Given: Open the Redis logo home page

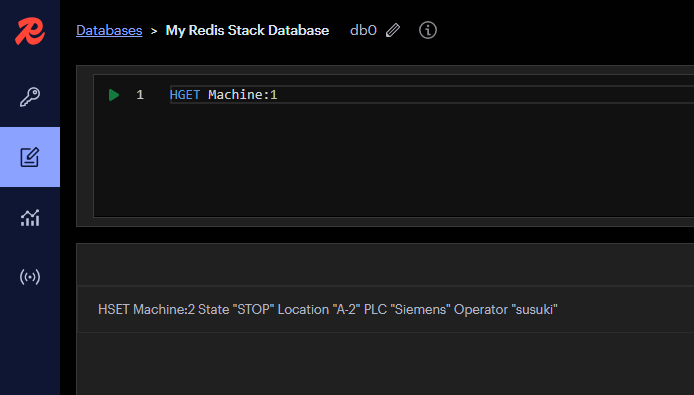Looking at the screenshot, I should (30, 31).
